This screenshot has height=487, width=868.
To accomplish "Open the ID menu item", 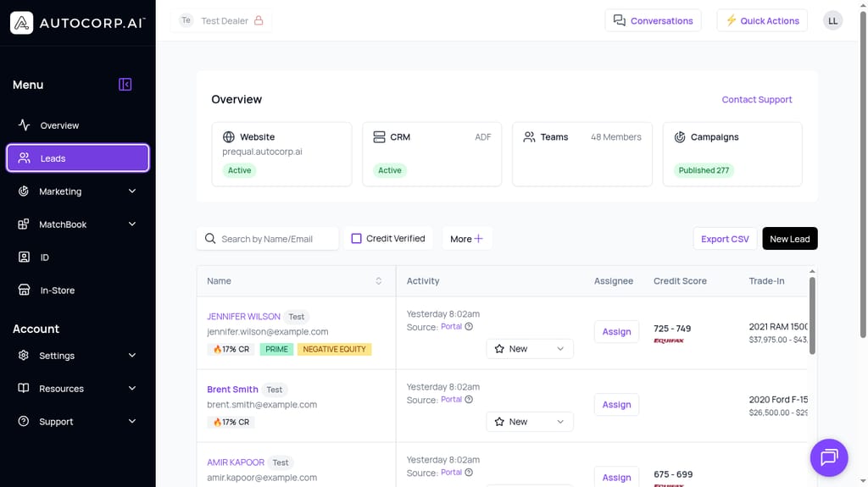I will click(77, 257).
